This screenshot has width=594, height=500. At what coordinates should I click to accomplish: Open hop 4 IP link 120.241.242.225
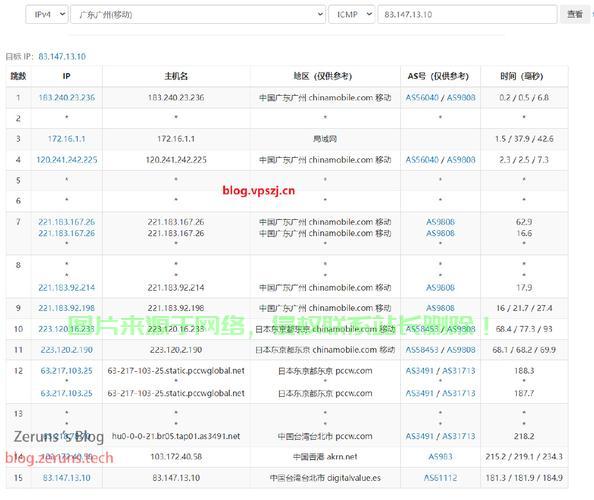coord(67,160)
